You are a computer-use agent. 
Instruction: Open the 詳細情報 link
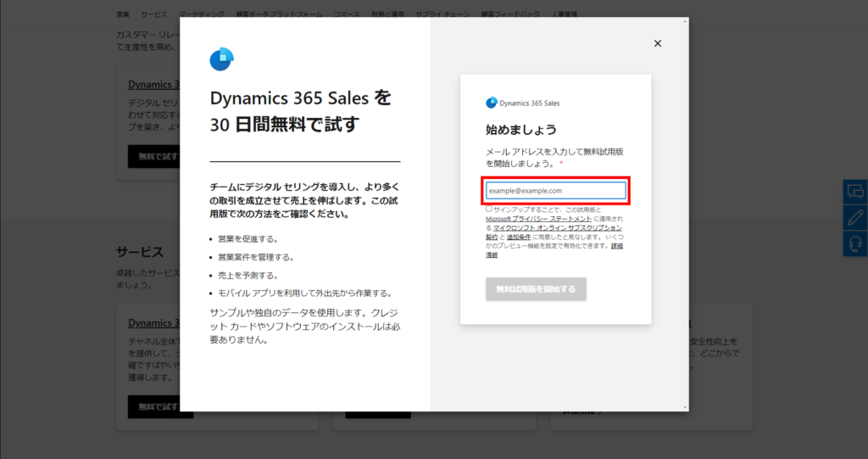pos(617,245)
